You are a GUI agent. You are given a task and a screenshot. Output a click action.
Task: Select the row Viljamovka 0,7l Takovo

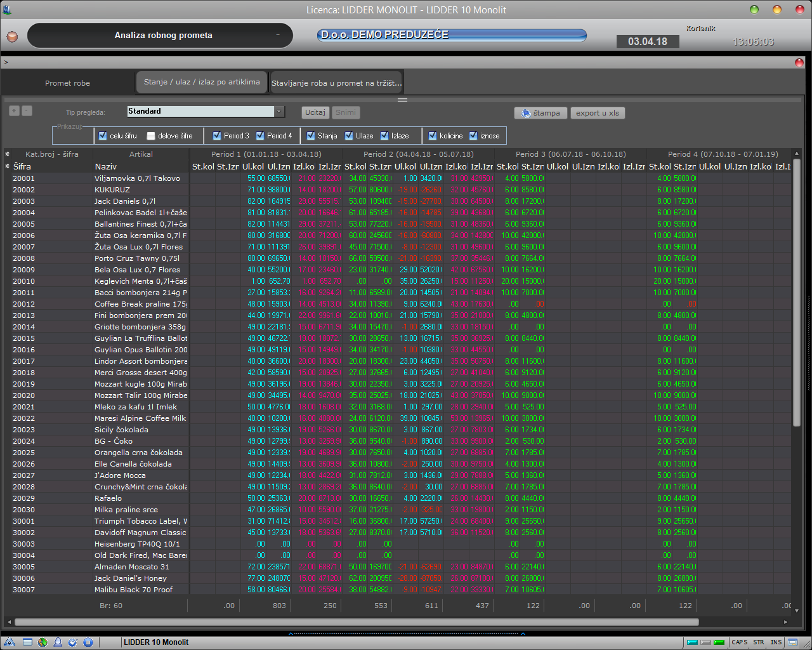point(402,178)
